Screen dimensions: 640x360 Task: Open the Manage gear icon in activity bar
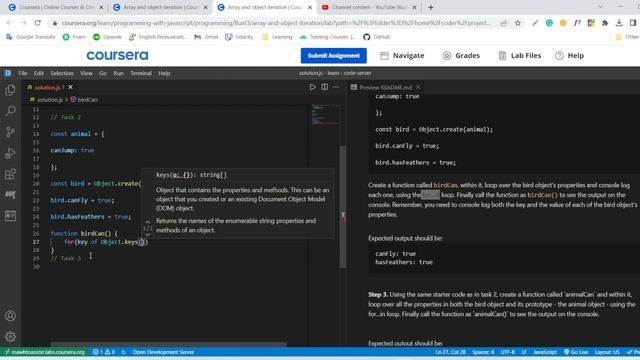pos(11,336)
